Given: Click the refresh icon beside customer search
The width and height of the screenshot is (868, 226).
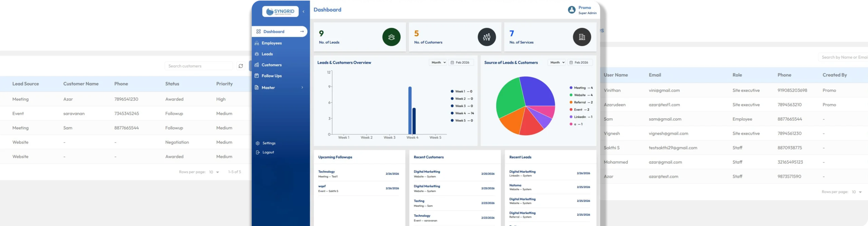Looking at the screenshot, I should 241,66.
